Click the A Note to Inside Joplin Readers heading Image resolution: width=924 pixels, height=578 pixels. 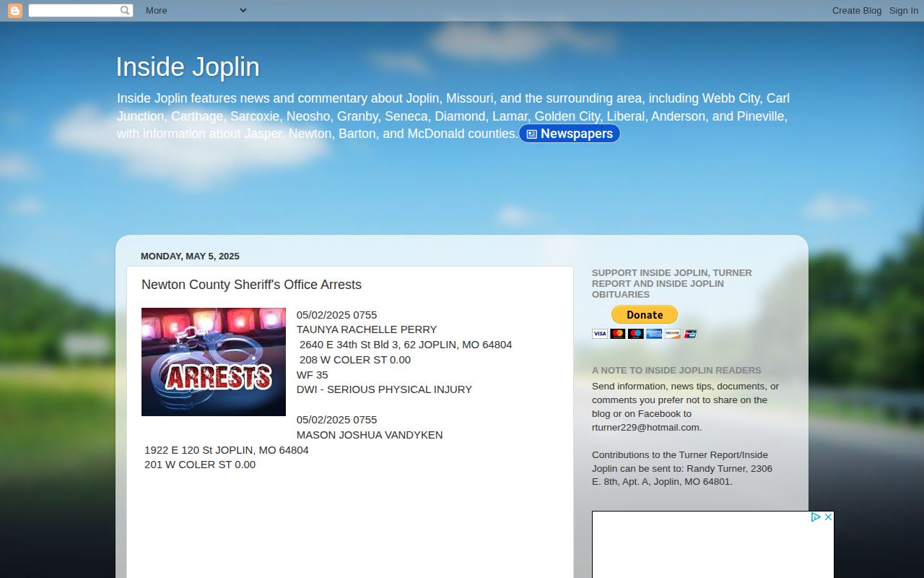(x=676, y=371)
